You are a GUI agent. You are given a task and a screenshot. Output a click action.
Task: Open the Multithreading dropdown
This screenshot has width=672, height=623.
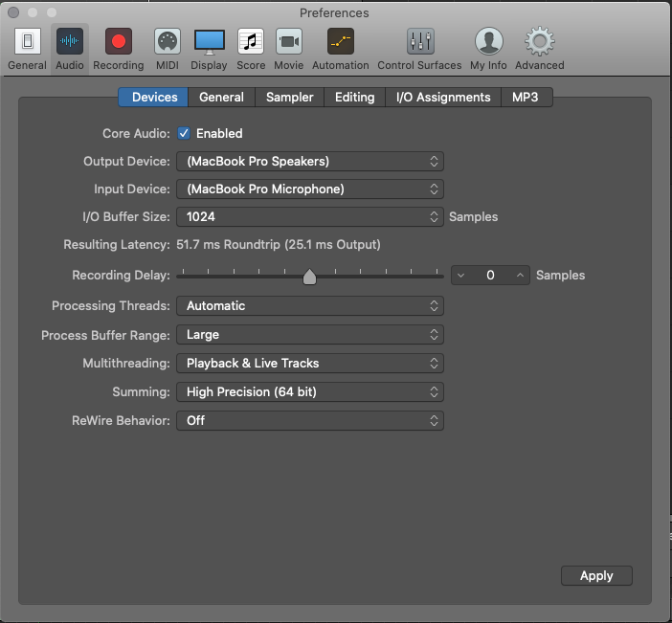(310, 364)
